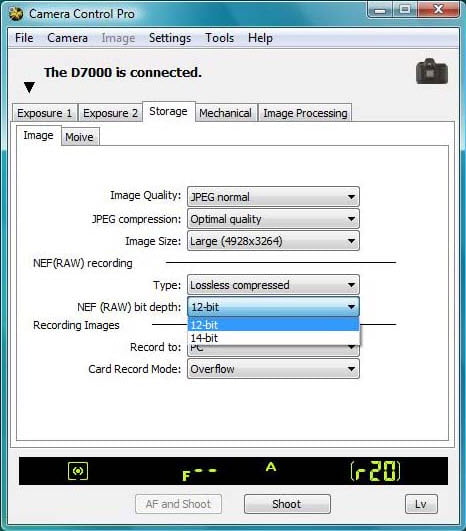Open the Camera menu

[67, 38]
